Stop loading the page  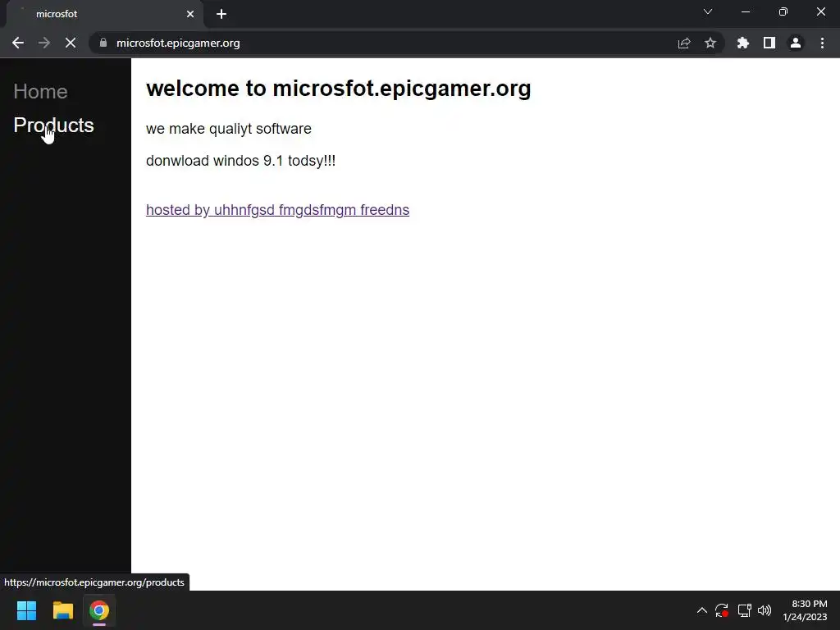pos(71,43)
